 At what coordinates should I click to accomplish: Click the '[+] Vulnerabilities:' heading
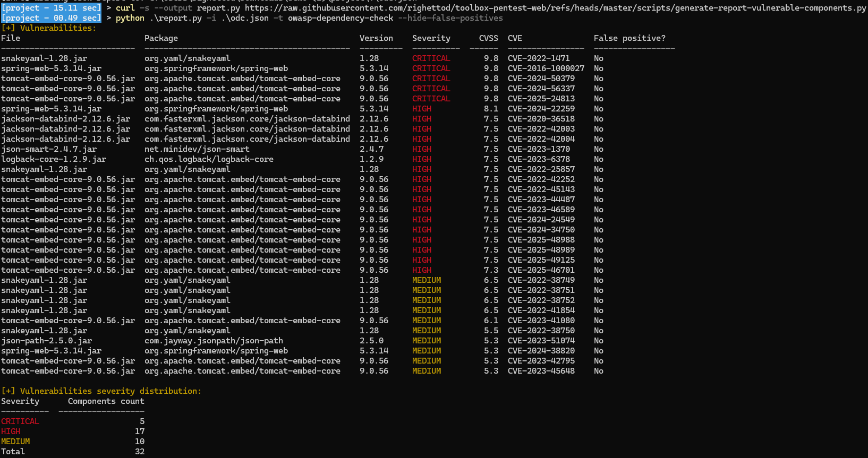tap(49, 28)
